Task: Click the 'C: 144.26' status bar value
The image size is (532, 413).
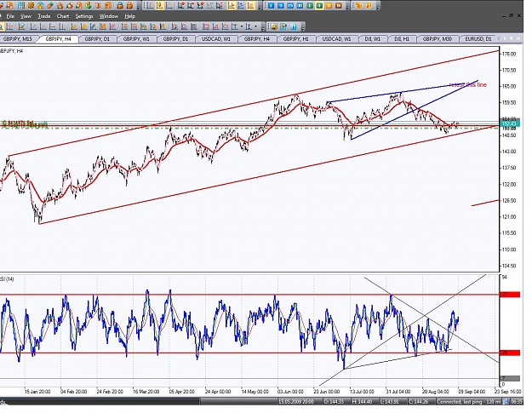Action: coord(418,401)
